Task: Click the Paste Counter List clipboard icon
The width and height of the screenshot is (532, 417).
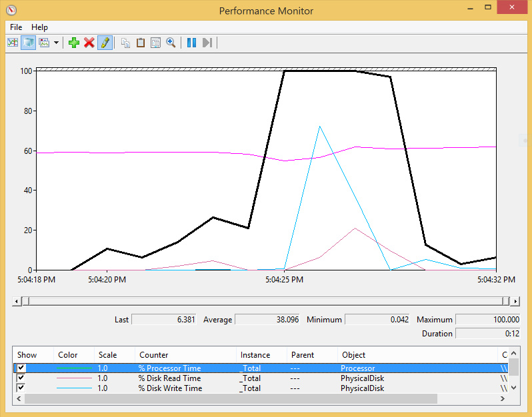Action: [x=141, y=43]
